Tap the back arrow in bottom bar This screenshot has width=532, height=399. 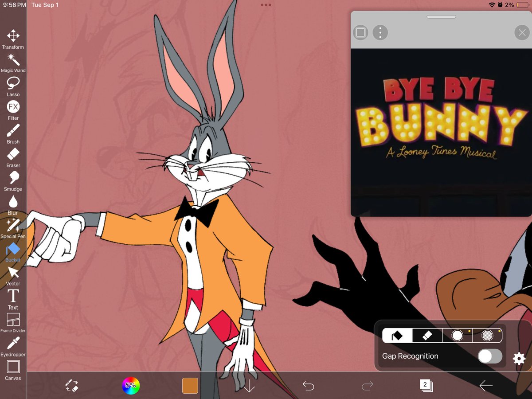[486, 386]
